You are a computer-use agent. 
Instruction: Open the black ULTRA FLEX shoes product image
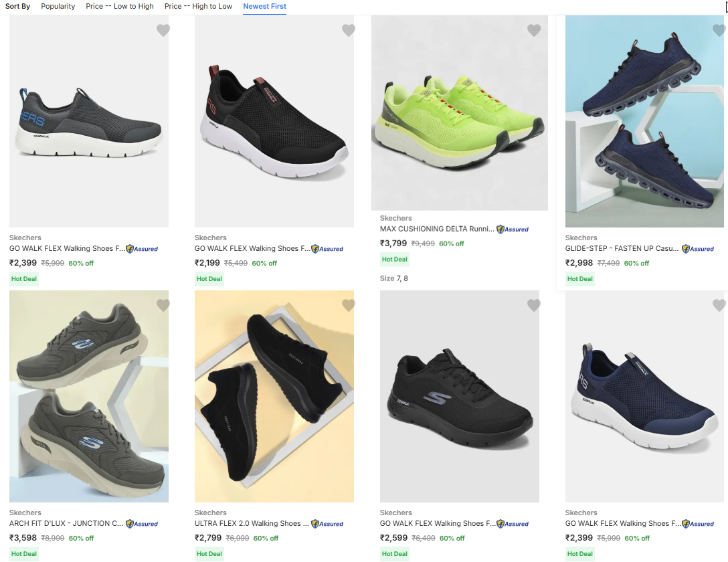tap(274, 396)
